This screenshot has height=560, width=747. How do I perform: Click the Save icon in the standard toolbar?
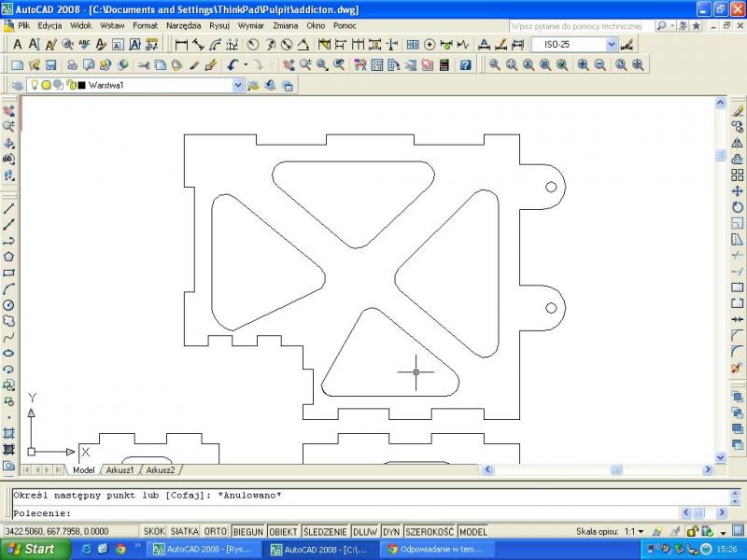(50, 65)
